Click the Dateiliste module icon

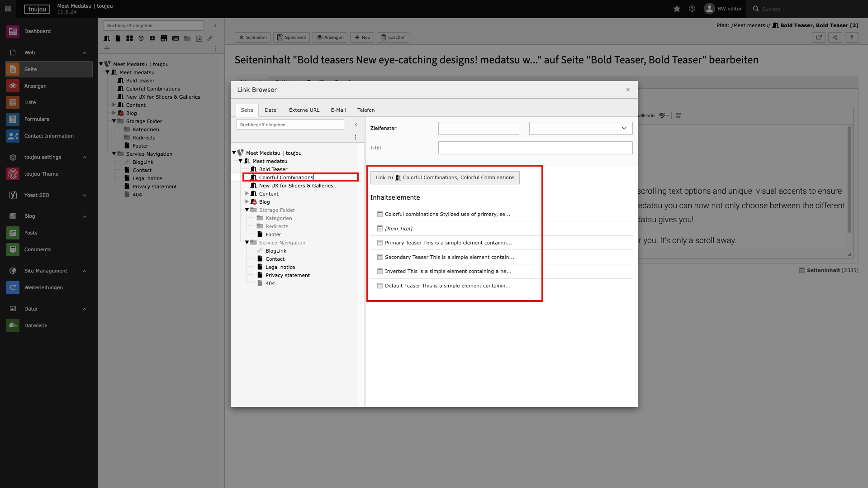(x=13, y=325)
